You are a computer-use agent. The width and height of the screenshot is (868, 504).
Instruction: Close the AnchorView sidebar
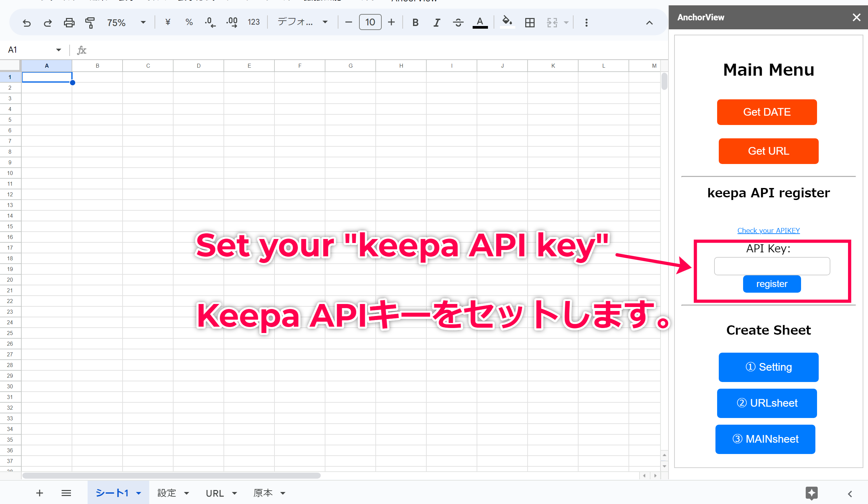(x=856, y=17)
